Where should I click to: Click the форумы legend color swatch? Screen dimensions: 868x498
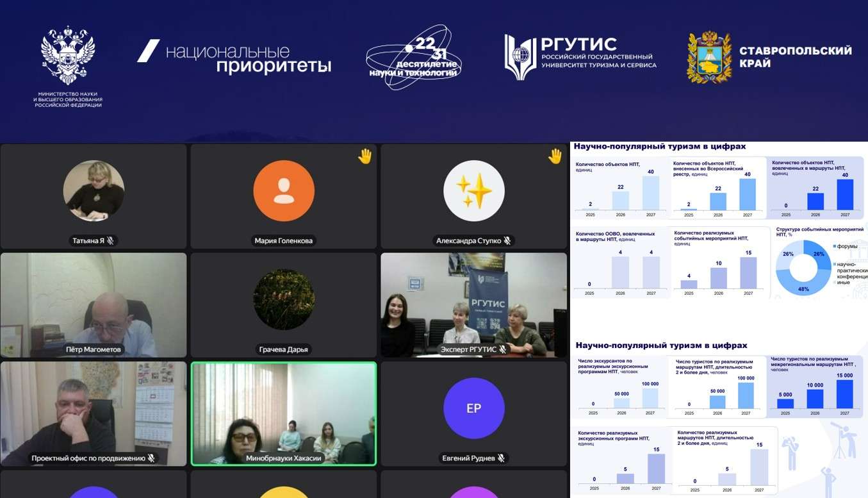click(x=834, y=247)
